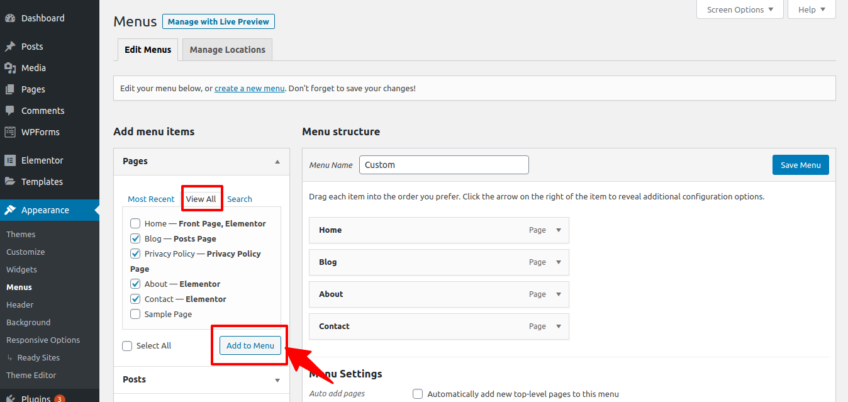
Task: Check the Home — Front Page checkbox
Action: point(135,224)
